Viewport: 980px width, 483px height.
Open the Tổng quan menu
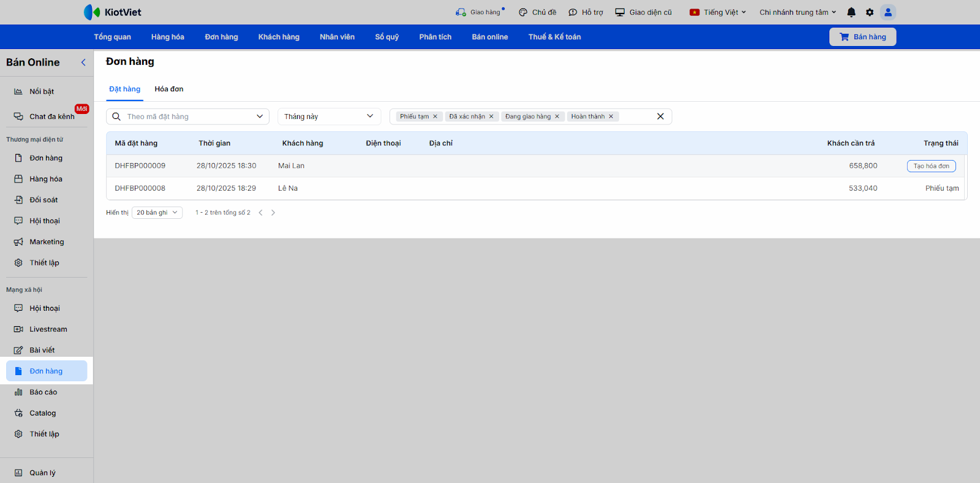pos(112,37)
